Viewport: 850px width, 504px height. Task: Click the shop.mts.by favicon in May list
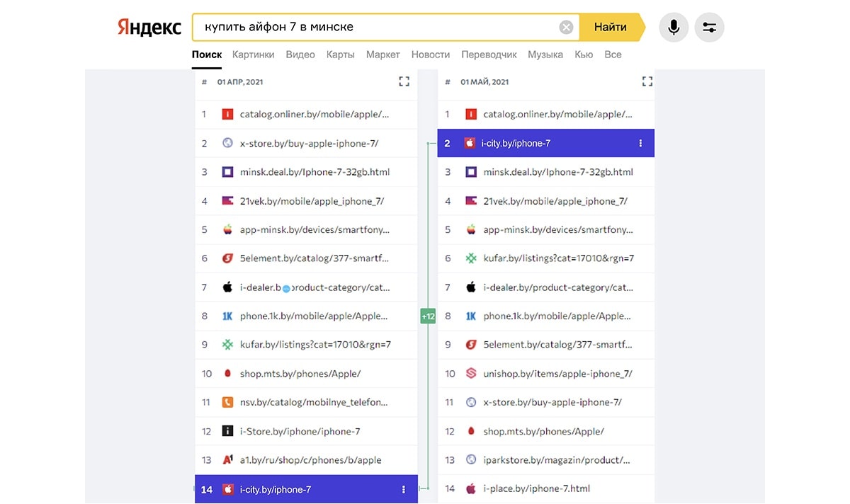click(471, 431)
